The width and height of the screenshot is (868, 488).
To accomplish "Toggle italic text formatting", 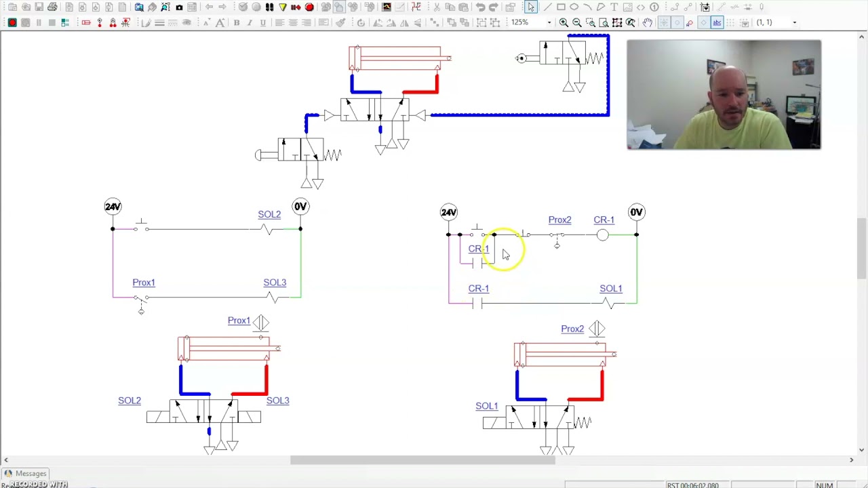I will (250, 22).
